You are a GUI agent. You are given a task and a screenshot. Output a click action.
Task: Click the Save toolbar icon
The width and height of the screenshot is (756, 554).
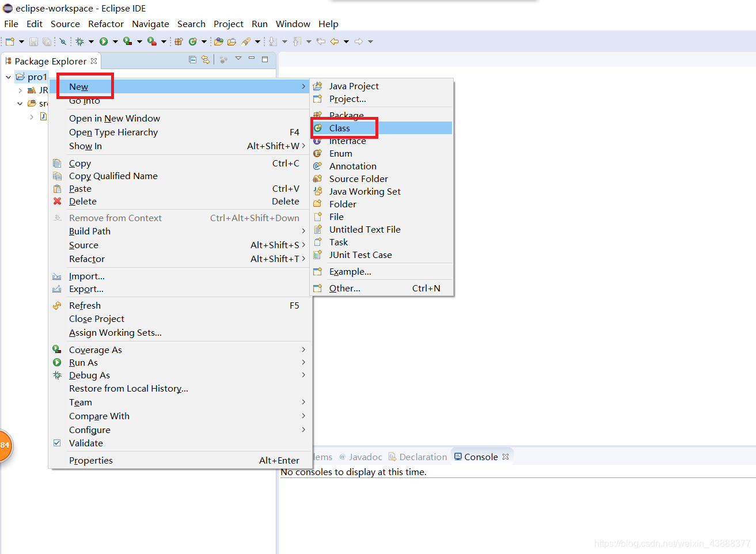click(33, 41)
